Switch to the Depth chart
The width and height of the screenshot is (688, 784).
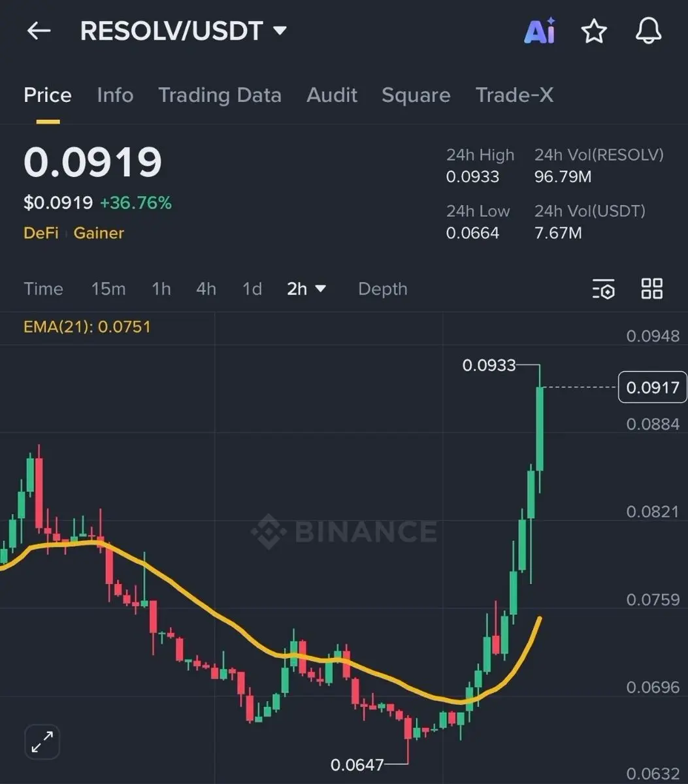click(382, 289)
